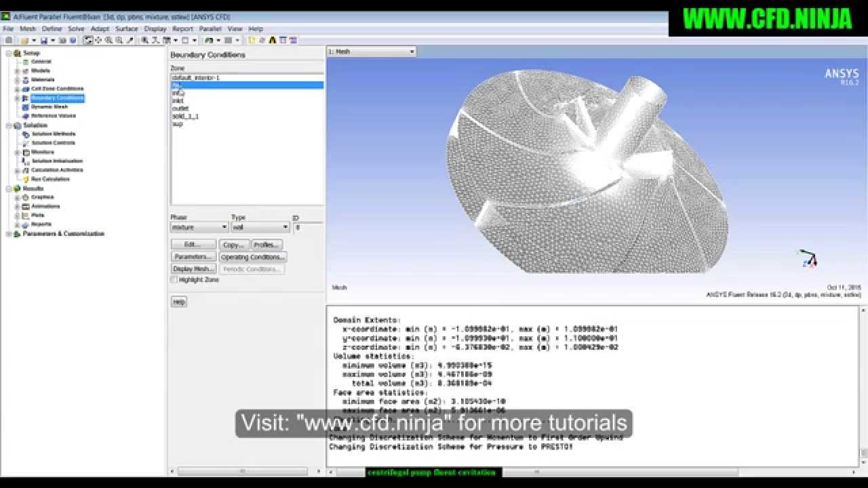Open the Surface menu

point(127,29)
